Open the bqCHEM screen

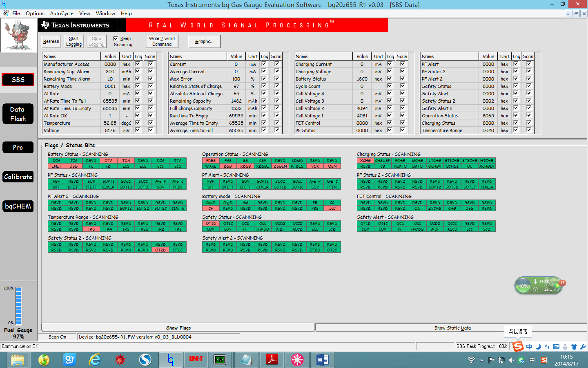pos(18,206)
